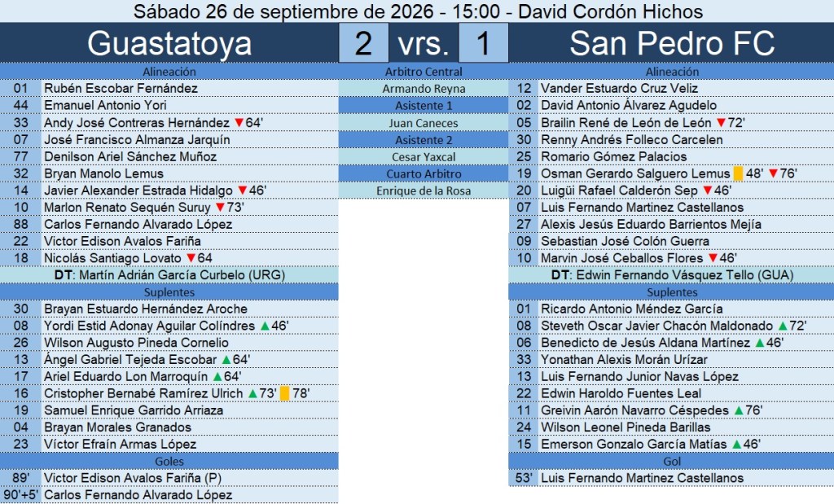Click the red arrow beside Nicolás Santiago Lovato
This screenshot has width=834, height=504.
click(191, 258)
